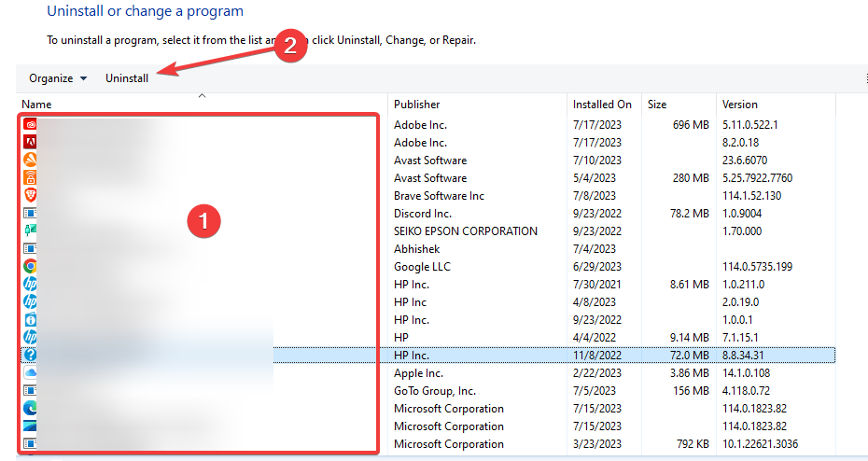Select the Brave Software Inc publisher
This screenshot has width=868, height=461.
click(x=439, y=195)
